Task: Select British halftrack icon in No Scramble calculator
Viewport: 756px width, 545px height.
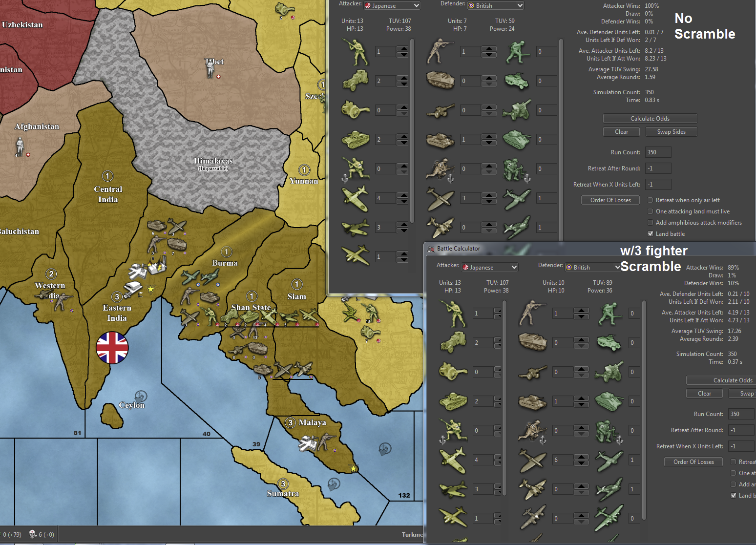Action: click(440, 80)
